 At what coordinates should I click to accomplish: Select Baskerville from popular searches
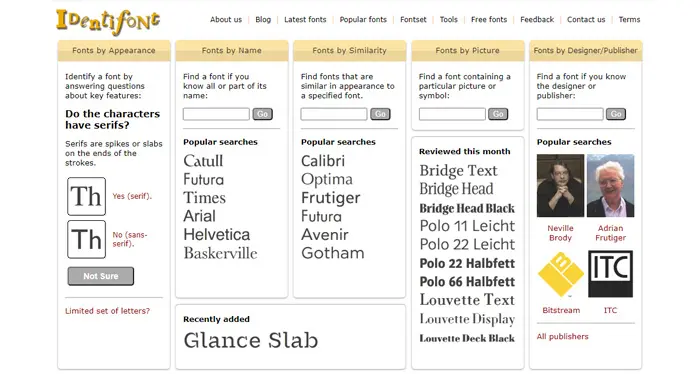click(x=221, y=253)
